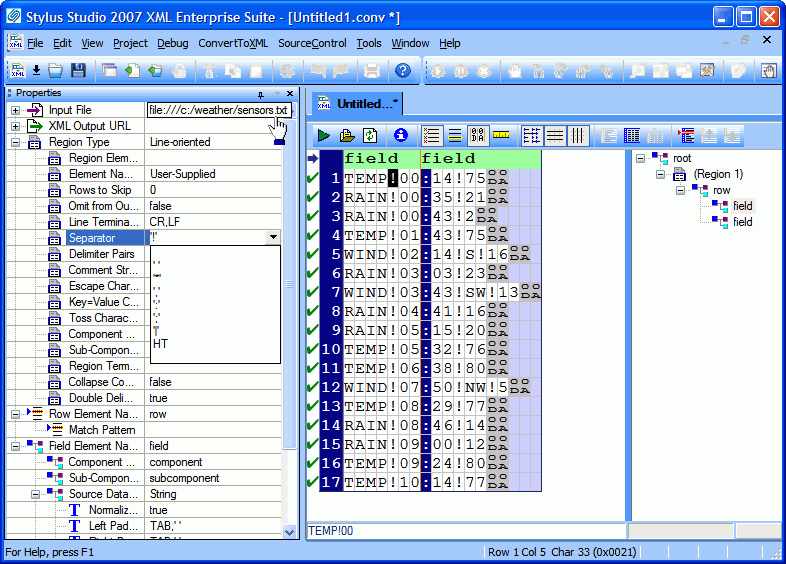This screenshot has height=564, width=786.
Task: Open the Help question mark icon
Action: [x=403, y=71]
